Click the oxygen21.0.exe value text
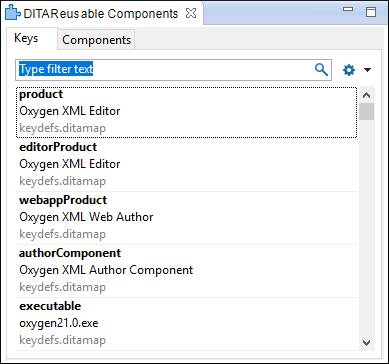This screenshot has width=389, height=364. (59, 323)
